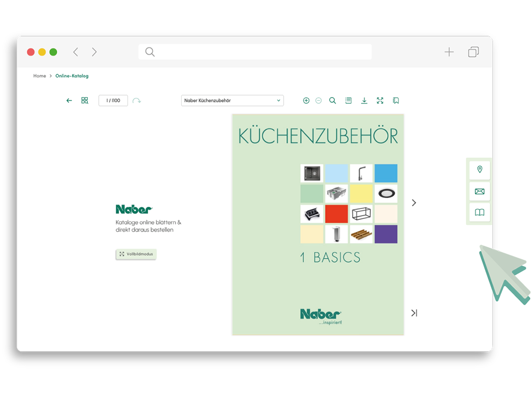Click the Online-Katalog breadcrumb
Screen dimensions: 532x399
[x=72, y=76]
